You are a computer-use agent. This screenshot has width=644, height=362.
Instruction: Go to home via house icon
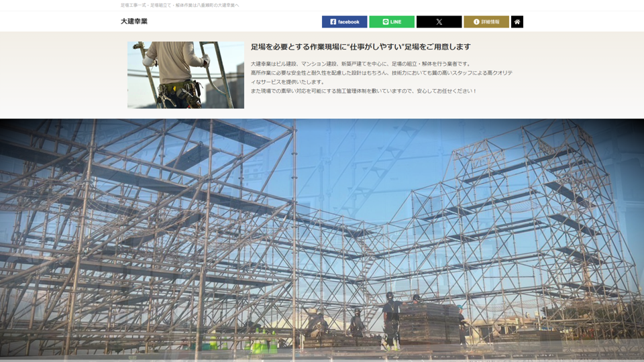click(x=517, y=22)
